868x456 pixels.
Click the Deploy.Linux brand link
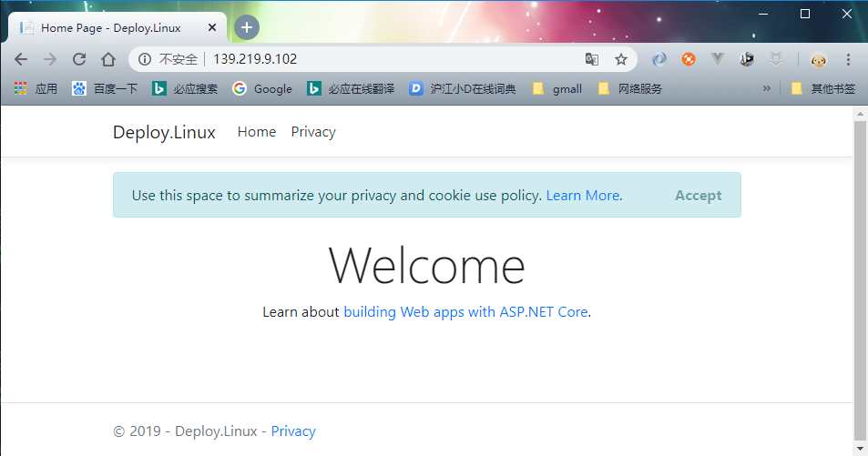pos(164,132)
